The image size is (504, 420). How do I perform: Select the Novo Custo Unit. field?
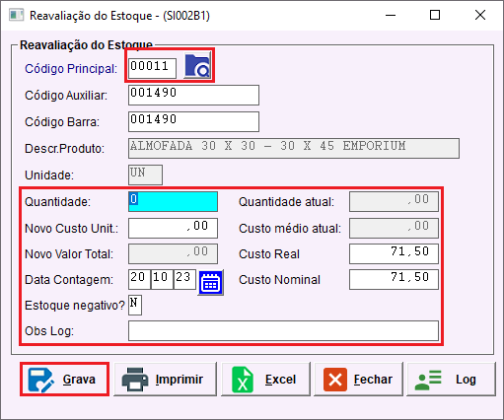[173, 228]
